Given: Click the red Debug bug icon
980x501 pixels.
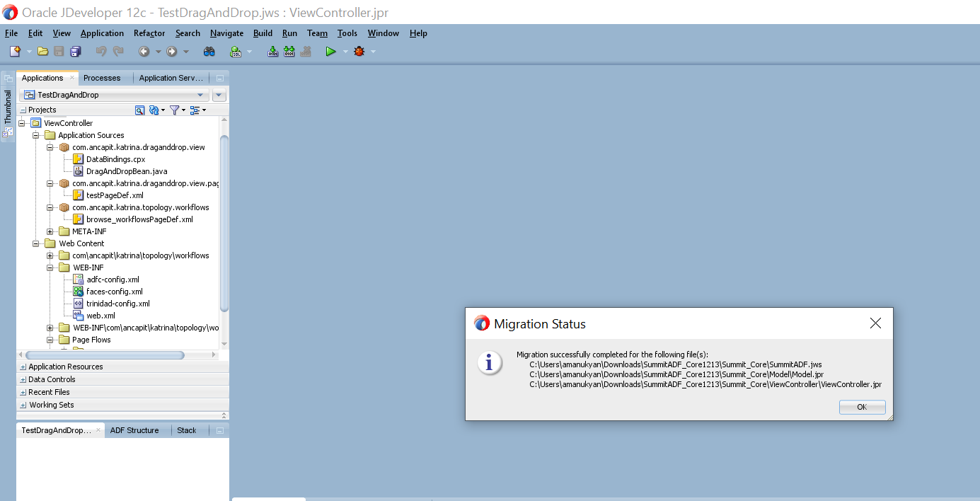Looking at the screenshot, I should click(x=359, y=51).
